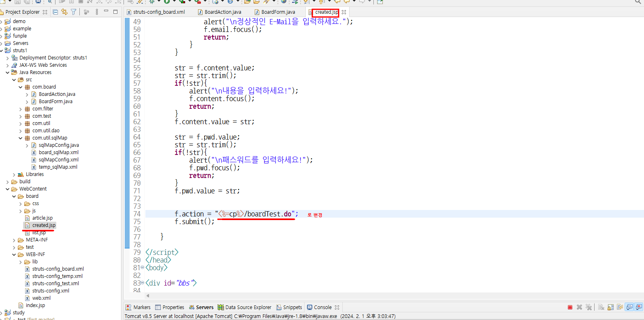Image resolution: width=644 pixels, height=320 pixels.
Task: Select struts-config.xml under WEB-INF
Action: point(51,291)
